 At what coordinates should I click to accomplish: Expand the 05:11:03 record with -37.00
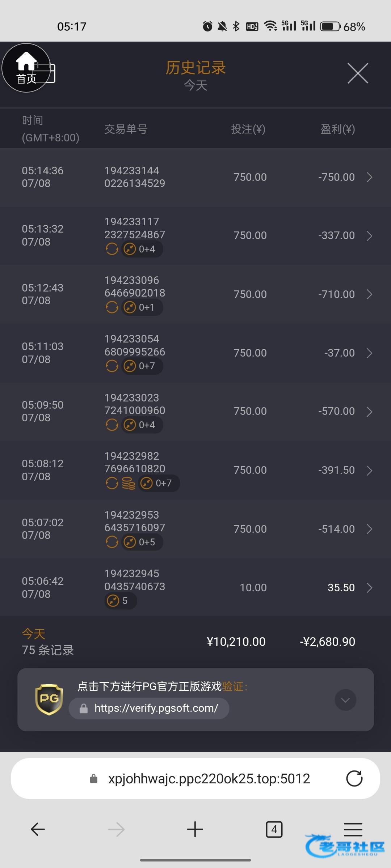point(369,353)
